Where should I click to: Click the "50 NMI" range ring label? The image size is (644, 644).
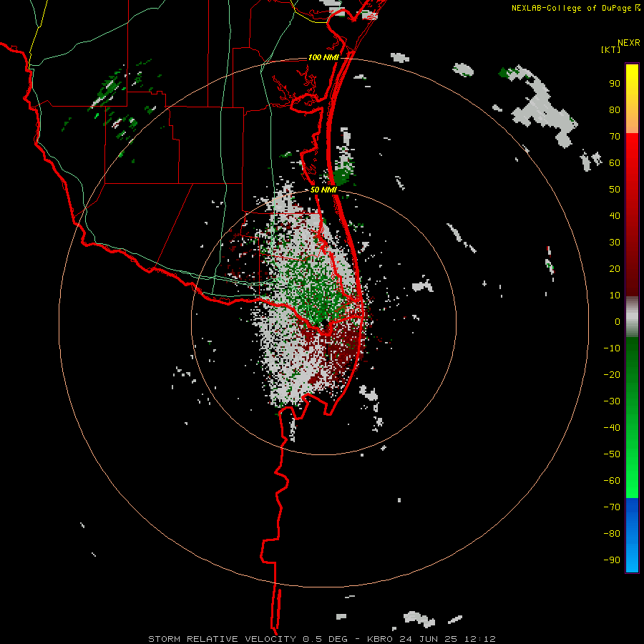coord(323,190)
